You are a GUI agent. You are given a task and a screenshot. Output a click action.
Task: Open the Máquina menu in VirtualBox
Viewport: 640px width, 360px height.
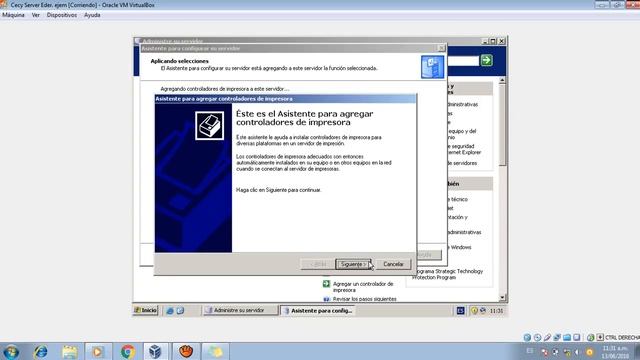(x=13, y=15)
